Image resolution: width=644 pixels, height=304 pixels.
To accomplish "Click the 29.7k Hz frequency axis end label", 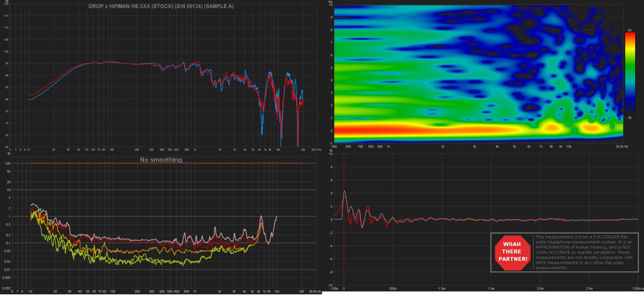I will [316, 150].
